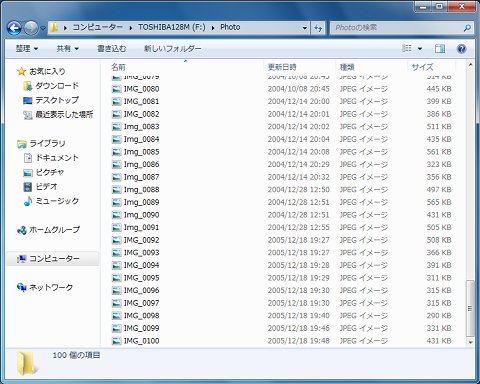Select ホームグループ in the sidebar

(x=55, y=230)
